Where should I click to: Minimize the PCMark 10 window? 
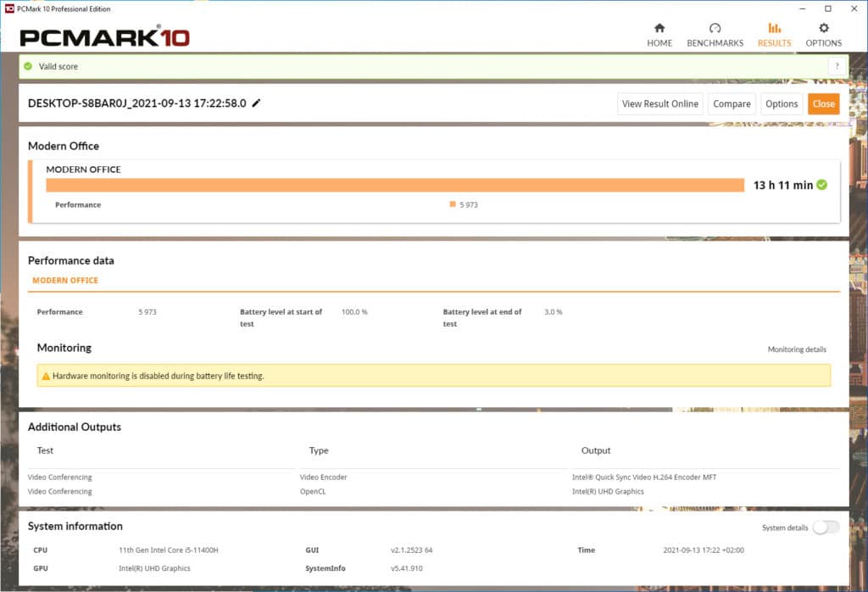click(802, 8)
